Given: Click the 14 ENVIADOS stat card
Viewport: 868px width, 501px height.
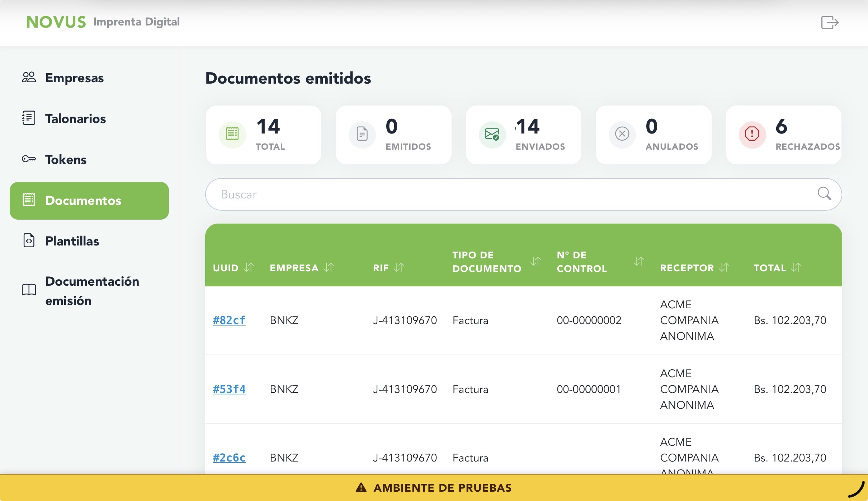Looking at the screenshot, I should [523, 135].
